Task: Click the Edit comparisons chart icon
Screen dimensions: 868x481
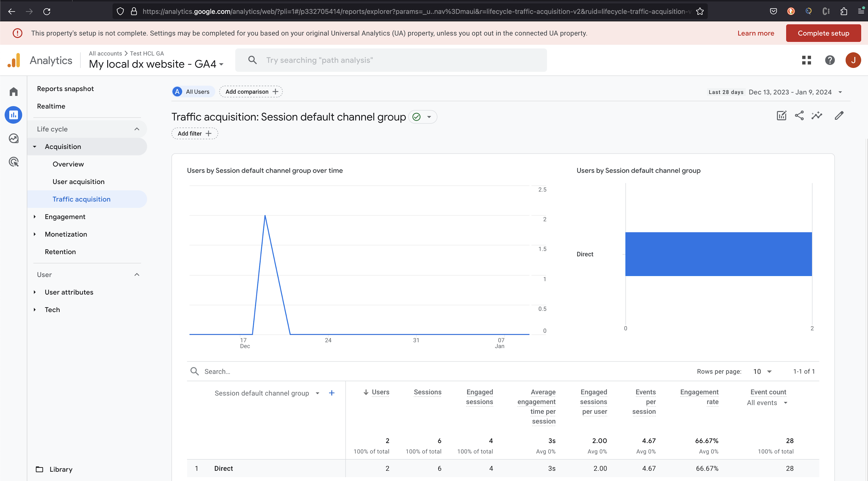Action: tap(782, 116)
